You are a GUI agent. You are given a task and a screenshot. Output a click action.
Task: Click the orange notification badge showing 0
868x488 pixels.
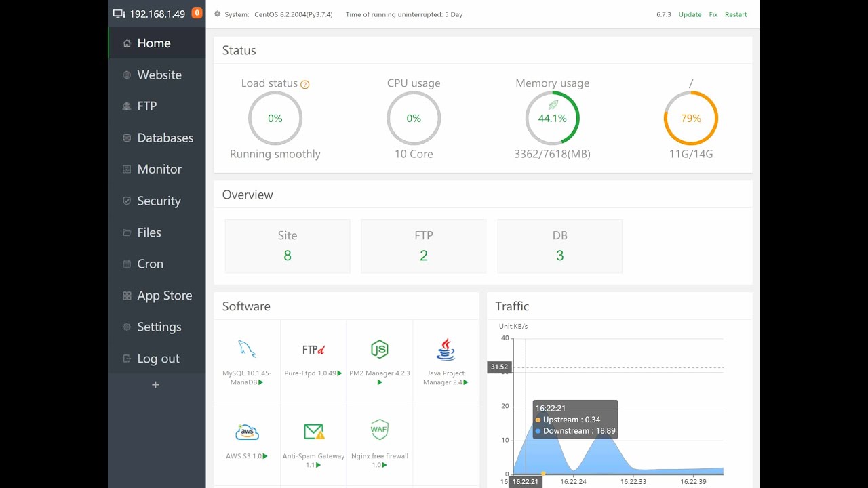[197, 13]
